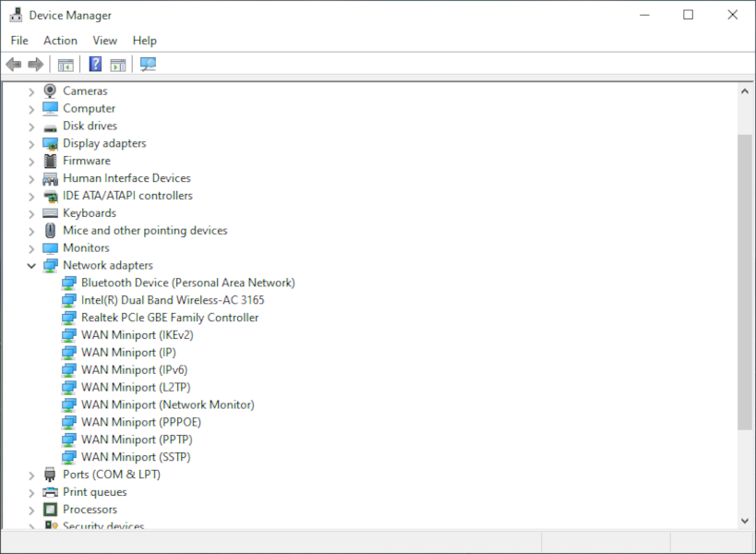Click the scrollbar up arrow
Viewport: 756px width, 554px height.
[744, 91]
